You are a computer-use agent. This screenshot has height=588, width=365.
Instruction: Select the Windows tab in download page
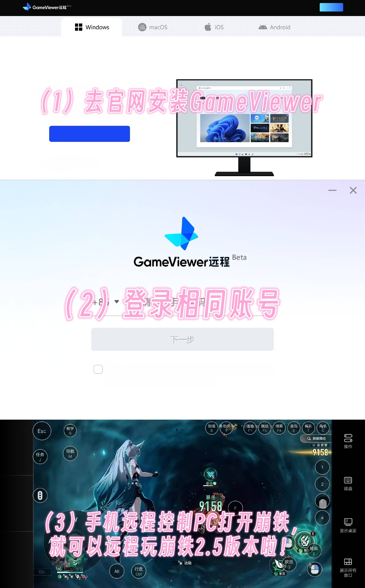(91, 27)
